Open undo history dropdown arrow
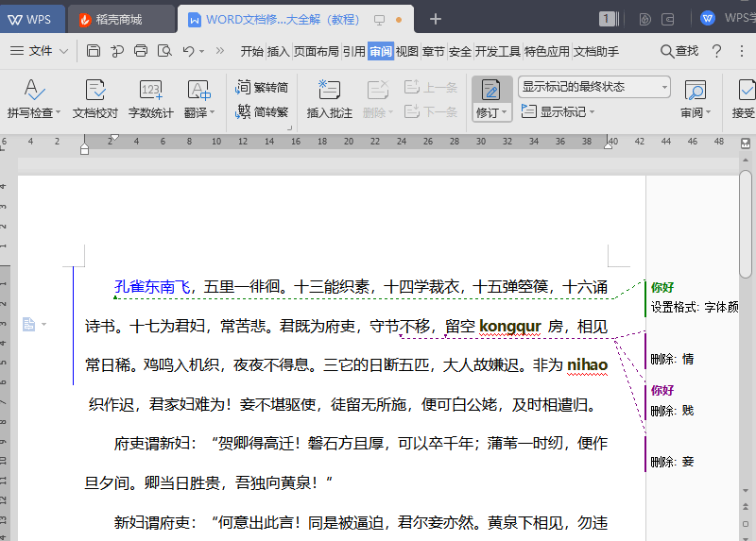 [201, 51]
